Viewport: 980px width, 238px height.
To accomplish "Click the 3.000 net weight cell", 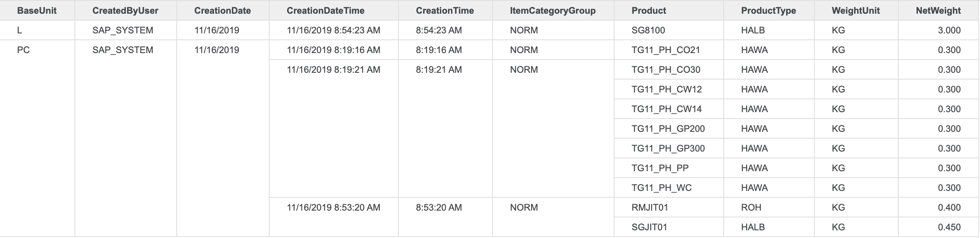I will 949,30.
